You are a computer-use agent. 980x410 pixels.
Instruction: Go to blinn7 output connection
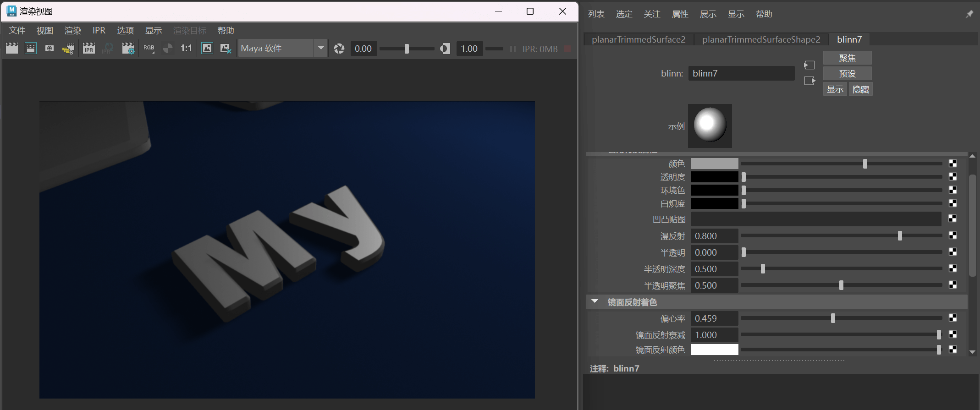[x=809, y=81]
